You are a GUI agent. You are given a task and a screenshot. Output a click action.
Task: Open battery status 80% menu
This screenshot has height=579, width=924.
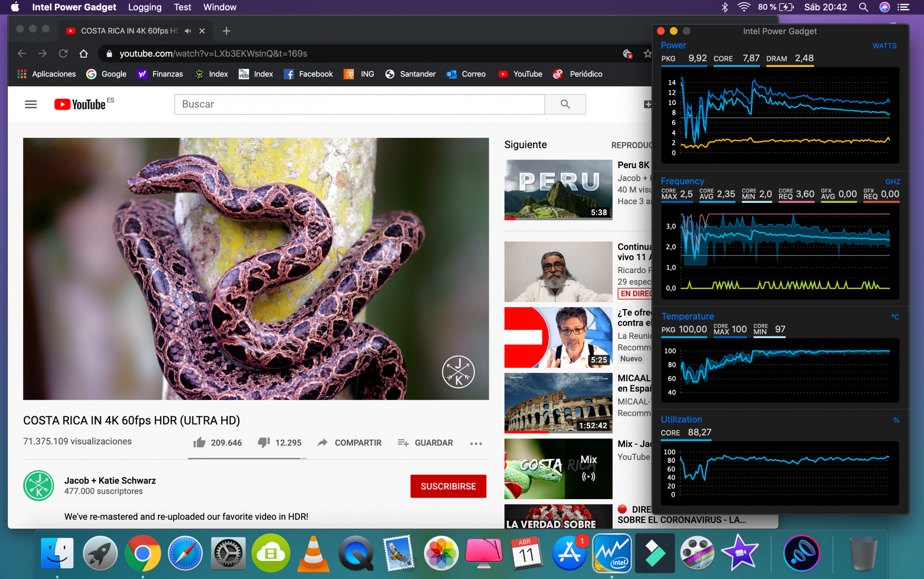[776, 7]
